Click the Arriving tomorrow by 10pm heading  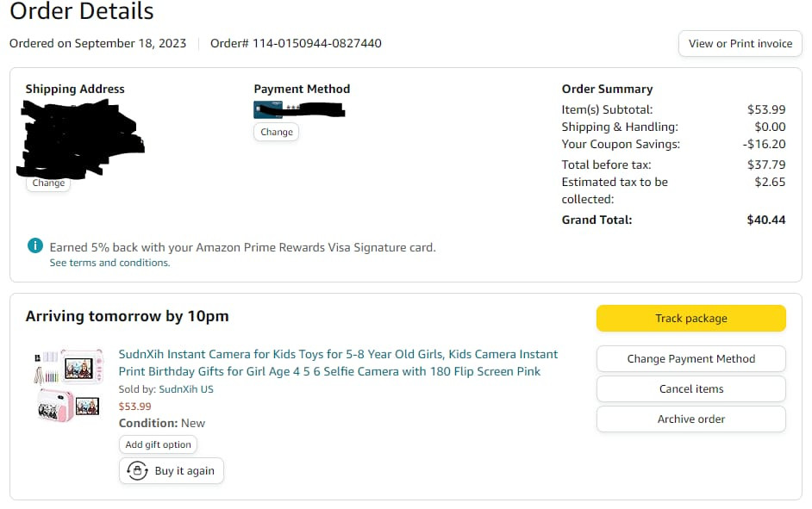coord(128,316)
